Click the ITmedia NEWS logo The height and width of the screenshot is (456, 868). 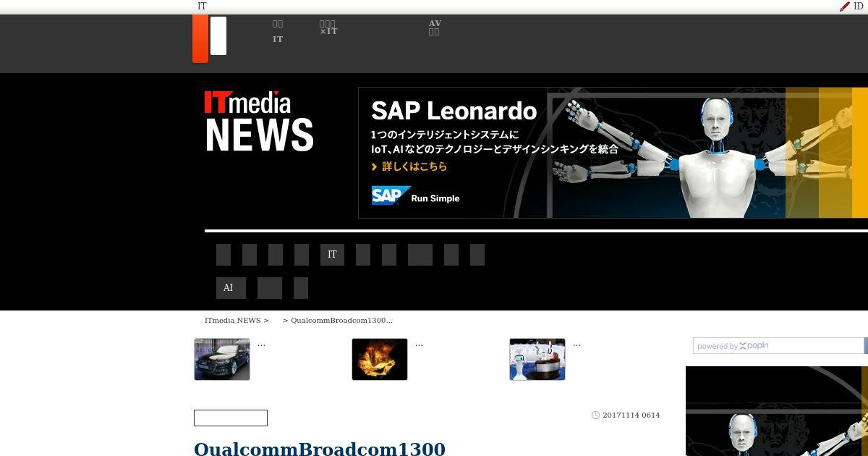[259, 122]
